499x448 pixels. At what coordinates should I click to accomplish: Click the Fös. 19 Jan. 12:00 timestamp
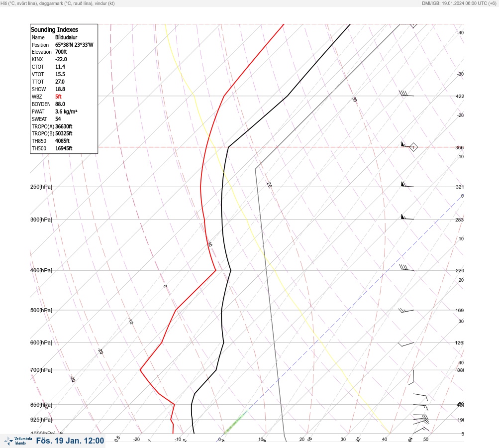[x=70, y=441]
